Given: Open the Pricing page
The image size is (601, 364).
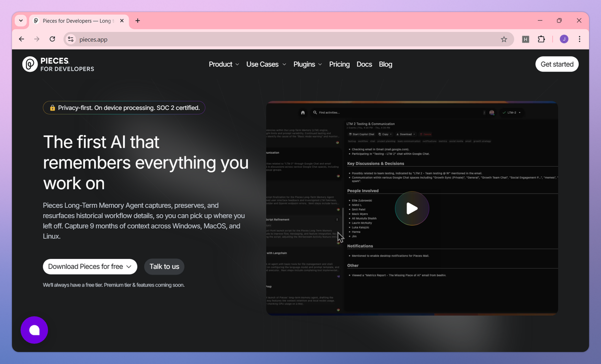Looking at the screenshot, I should [x=340, y=64].
